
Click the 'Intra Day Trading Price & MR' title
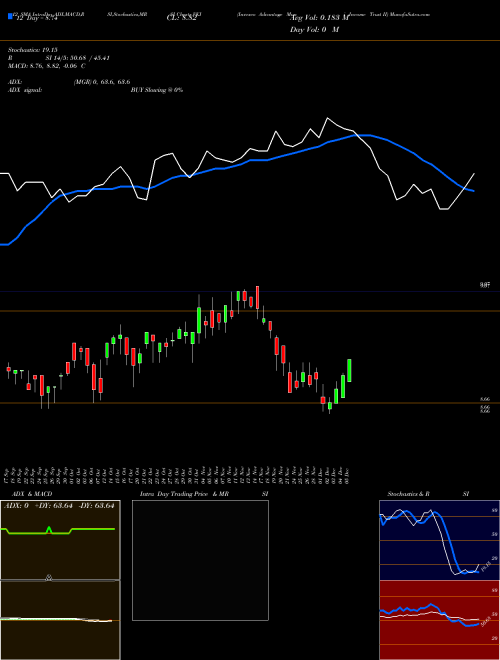(x=184, y=494)
